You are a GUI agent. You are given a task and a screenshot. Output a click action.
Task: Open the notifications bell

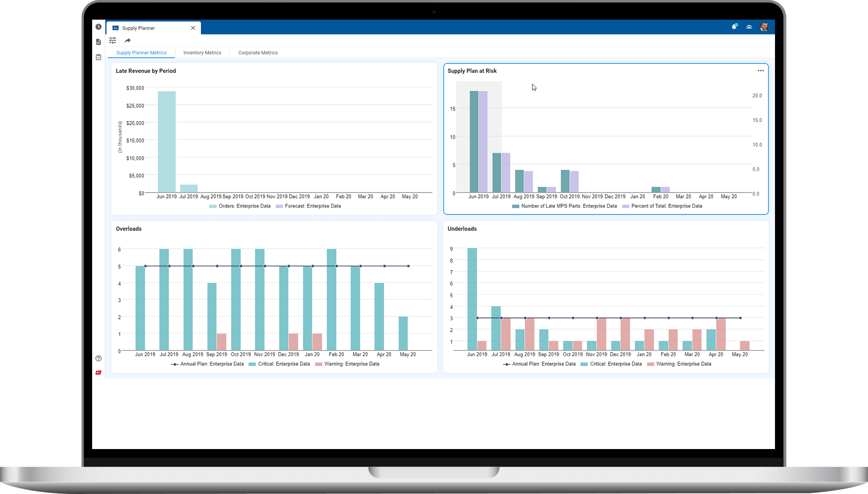734,27
